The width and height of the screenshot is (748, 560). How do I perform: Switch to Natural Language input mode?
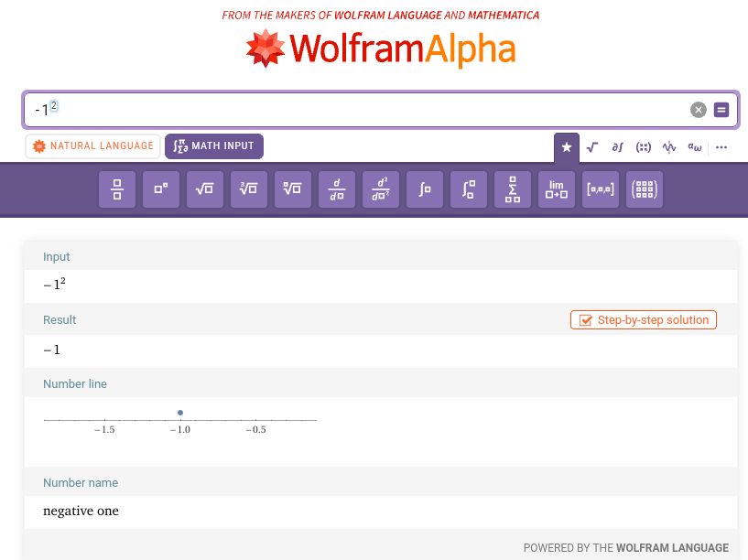(x=93, y=145)
